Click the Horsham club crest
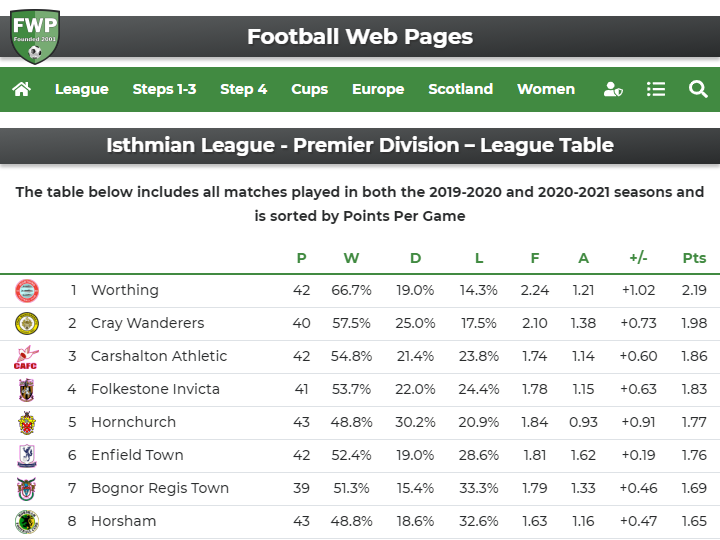Screen dimensions: 720x540 pos(27,522)
